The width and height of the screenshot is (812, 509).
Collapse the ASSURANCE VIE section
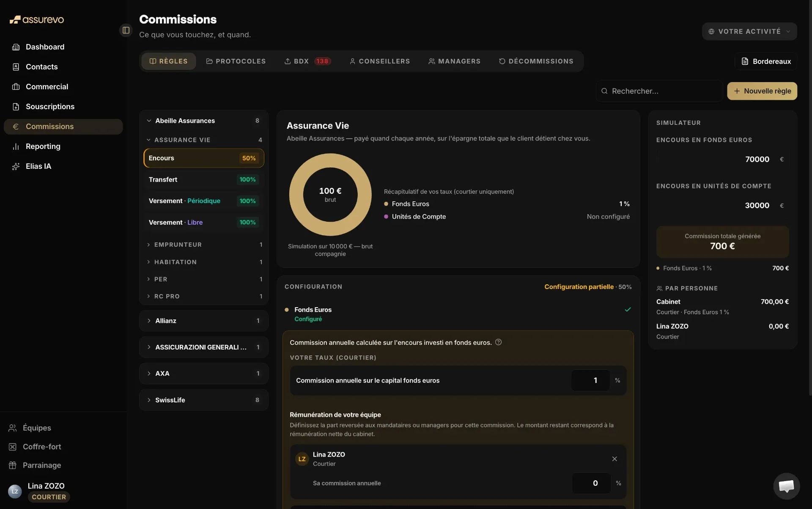[x=204, y=140]
